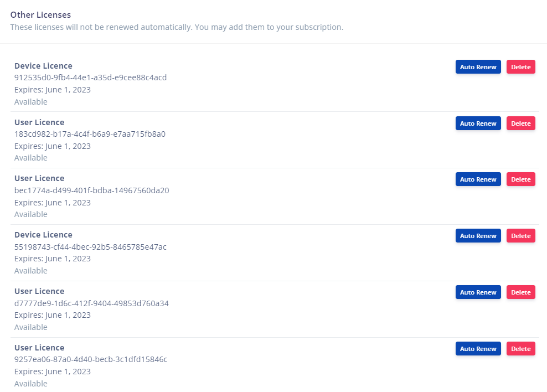
Task: Click licence key 55198743-cf44-4bec-92b5-8465785e47ac
Action: pyautogui.click(x=90, y=247)
